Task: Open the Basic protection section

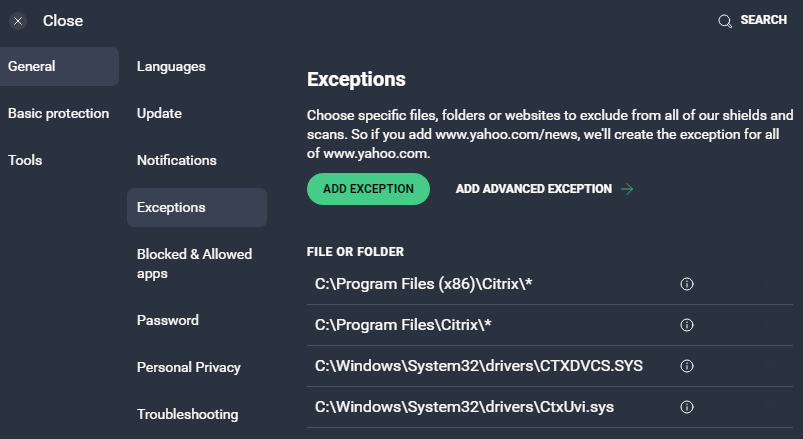Action: 58,114
